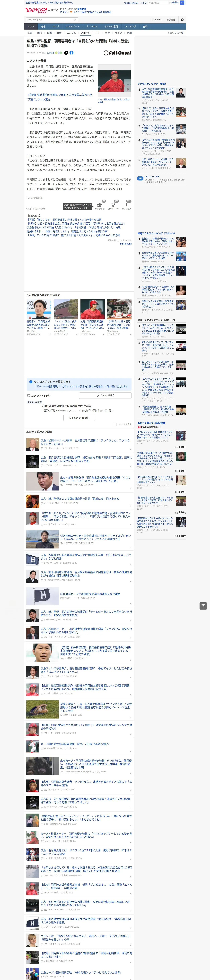Open オリジナル navigation item
The width and height of the screenshot is (210, 980).
(92, 27)
